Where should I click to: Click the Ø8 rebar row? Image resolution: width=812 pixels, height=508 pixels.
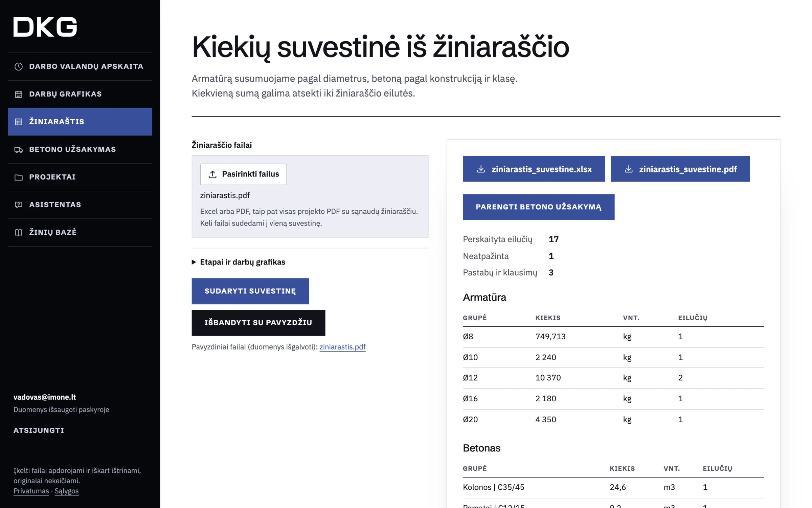pos(613,337)
